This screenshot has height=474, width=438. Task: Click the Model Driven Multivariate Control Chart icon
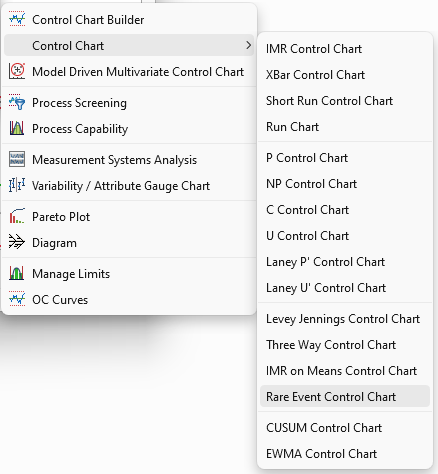[17, 71]
